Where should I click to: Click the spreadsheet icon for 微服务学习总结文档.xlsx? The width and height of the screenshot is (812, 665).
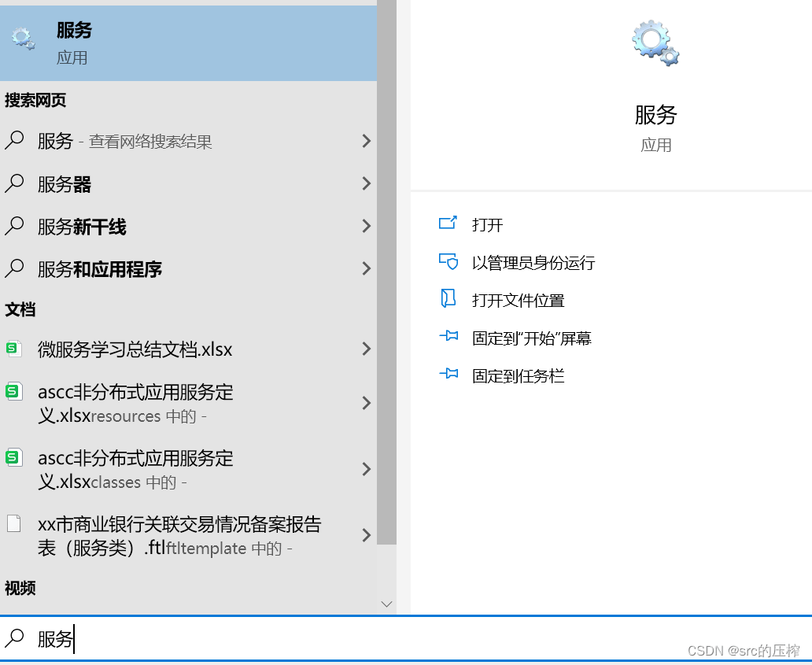coord(13,349)
